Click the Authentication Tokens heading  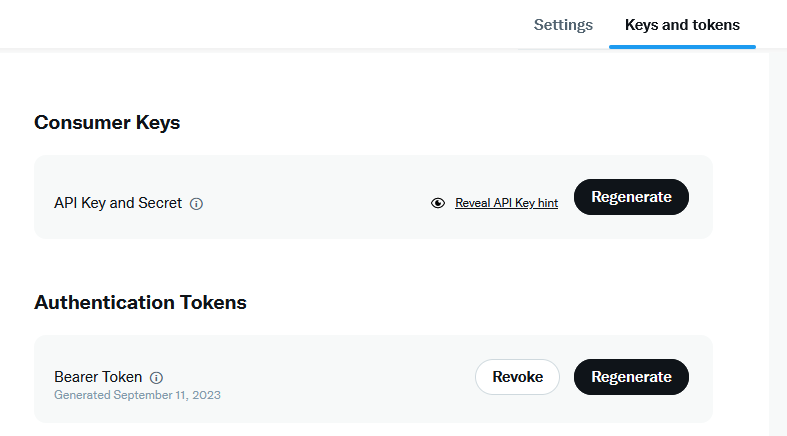pyautogui.click(x=140, y=302)
